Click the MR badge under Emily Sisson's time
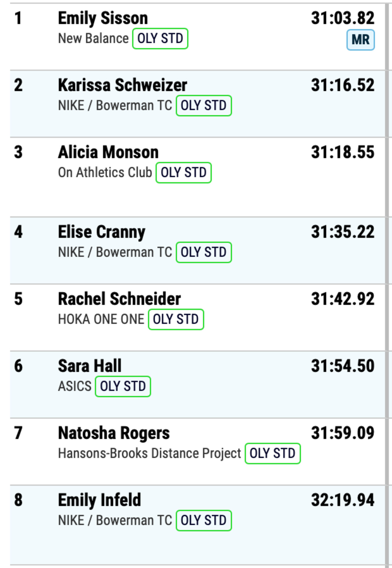 360,40
